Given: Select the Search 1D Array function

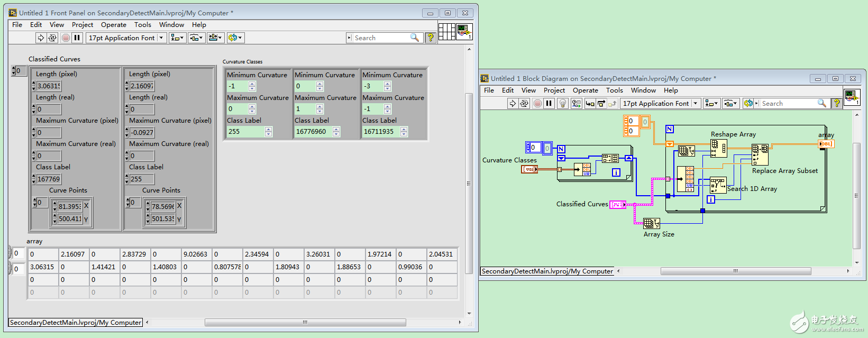Looking at the screenshot, I should pyautogui.click(x=718, y=186).
